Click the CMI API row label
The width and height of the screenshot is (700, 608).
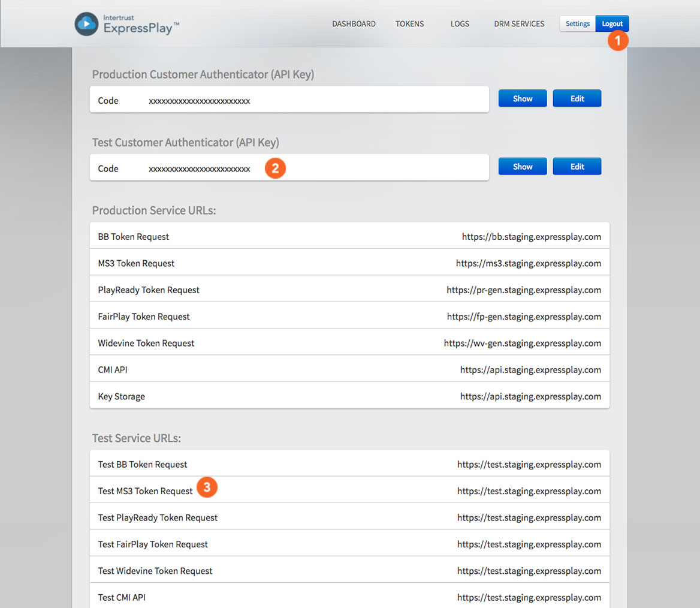click(x=113, y=370)
